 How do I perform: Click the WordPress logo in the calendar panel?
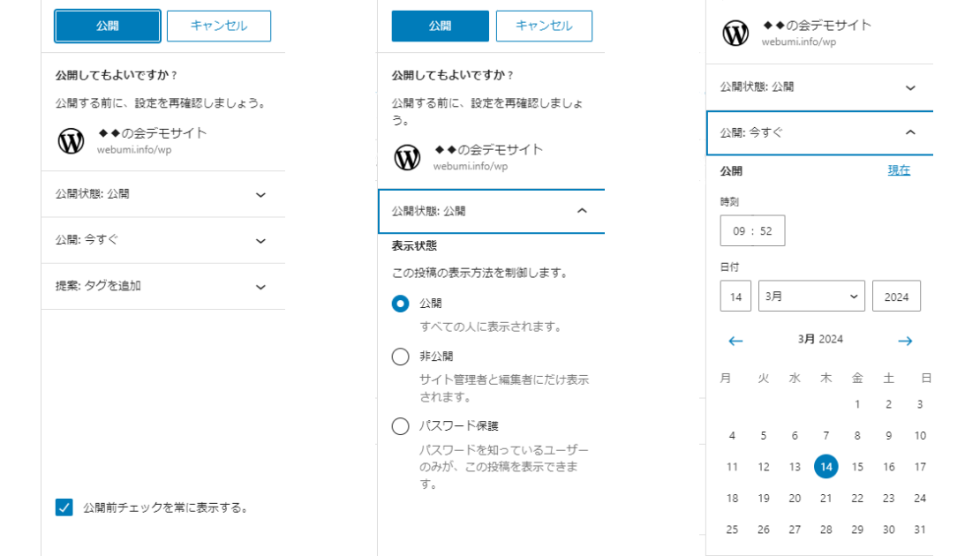click(x=735, y=34)
